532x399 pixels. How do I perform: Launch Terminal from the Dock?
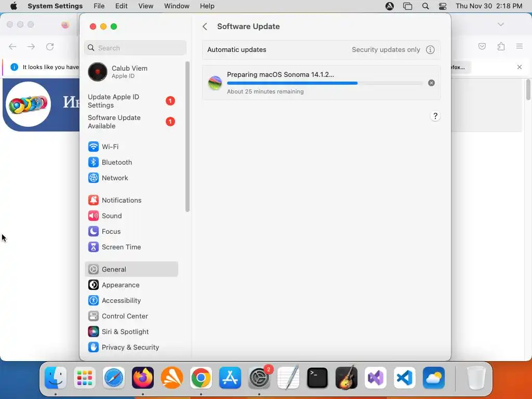coord(317,378)
